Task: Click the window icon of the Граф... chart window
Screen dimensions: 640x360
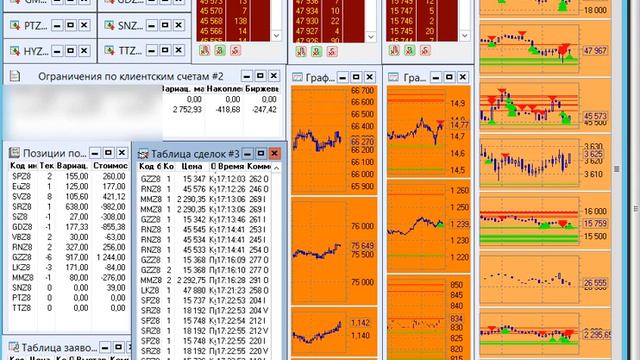Action: pyautogui.click(x=298, y=77)
